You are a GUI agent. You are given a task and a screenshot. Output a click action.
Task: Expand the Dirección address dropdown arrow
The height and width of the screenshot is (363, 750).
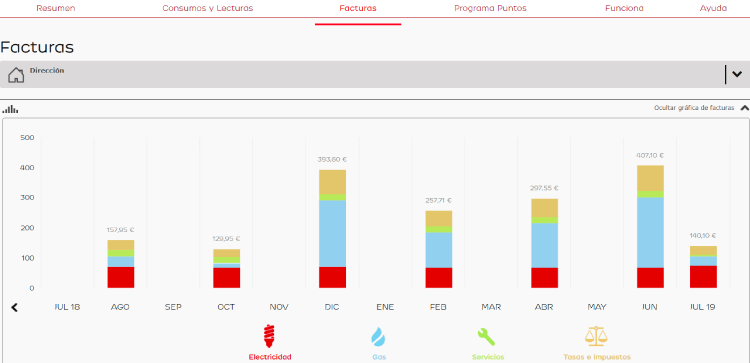pyautogui.click(x=737, y=74)
